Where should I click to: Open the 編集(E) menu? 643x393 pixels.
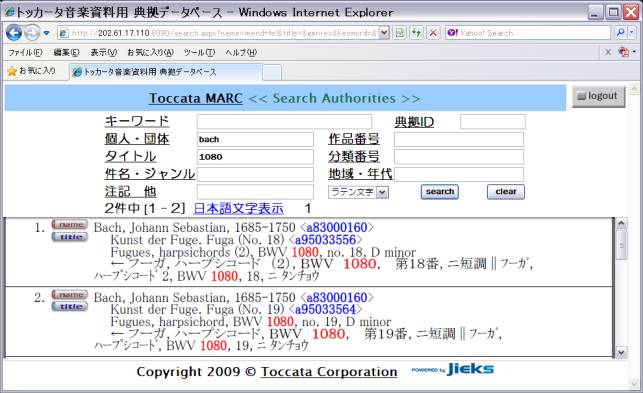click(x=66, y=53)
